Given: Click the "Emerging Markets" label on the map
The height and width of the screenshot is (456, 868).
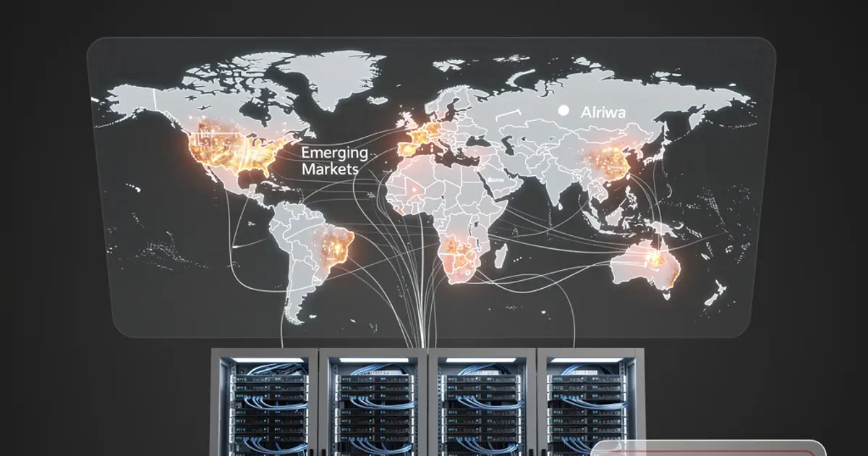Looking at the screenshot, I should tap(334, 161).
